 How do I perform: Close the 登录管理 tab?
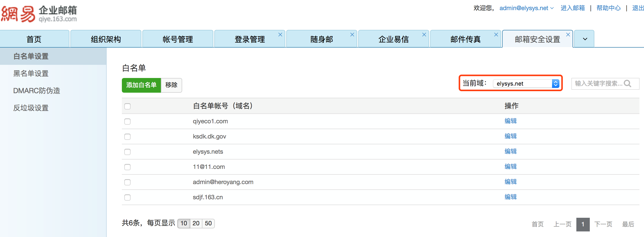coord(280,35)
